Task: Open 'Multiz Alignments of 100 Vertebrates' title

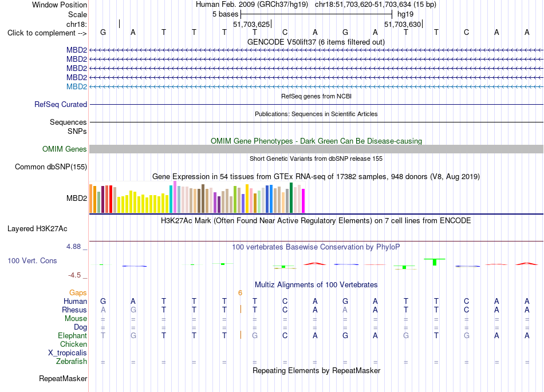Action: click(x=316, y=285)
